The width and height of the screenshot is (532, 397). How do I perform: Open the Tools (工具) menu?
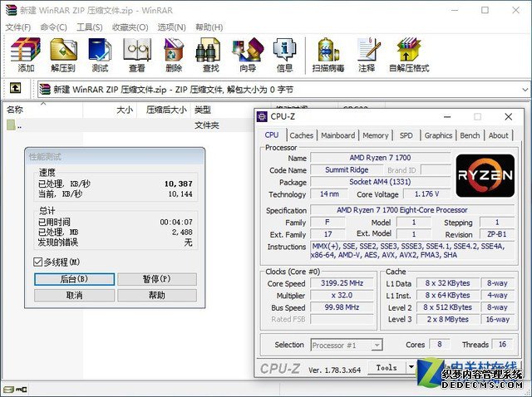tap(90, 27)
